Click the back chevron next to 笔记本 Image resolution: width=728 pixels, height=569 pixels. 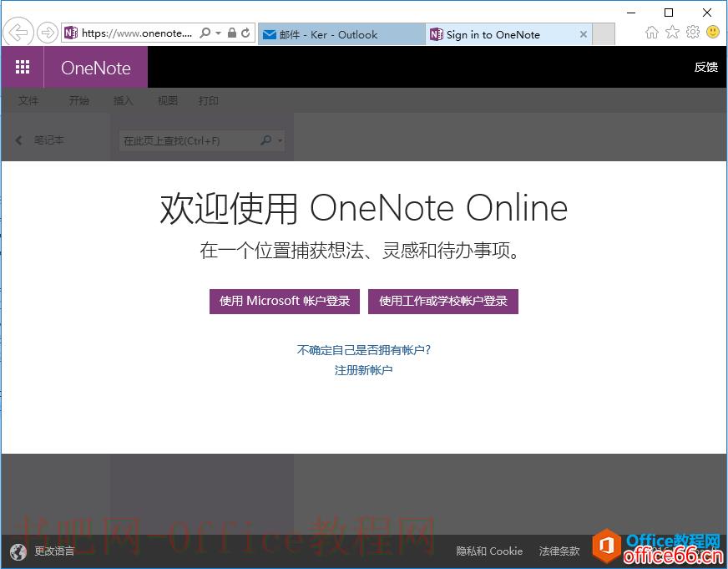pos(18,140)
